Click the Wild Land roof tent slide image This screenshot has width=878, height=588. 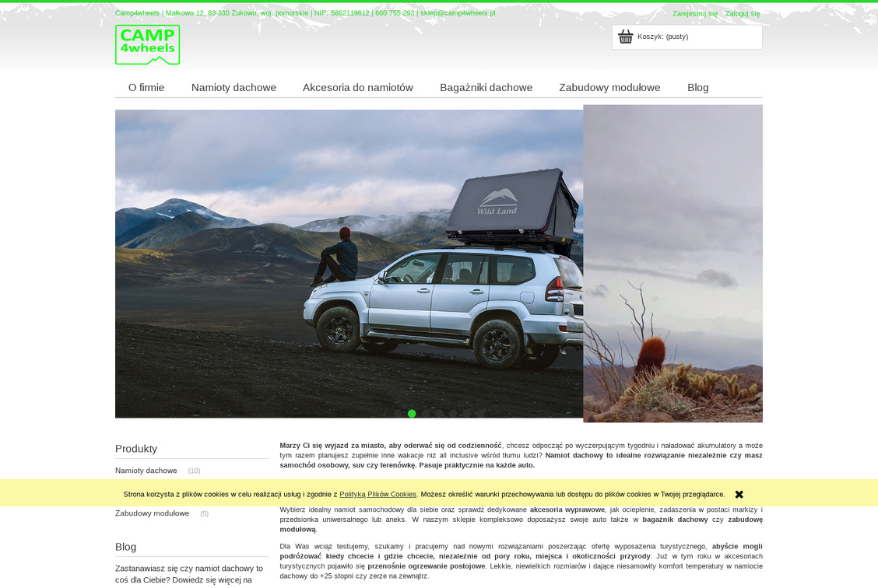coord(349,264)
